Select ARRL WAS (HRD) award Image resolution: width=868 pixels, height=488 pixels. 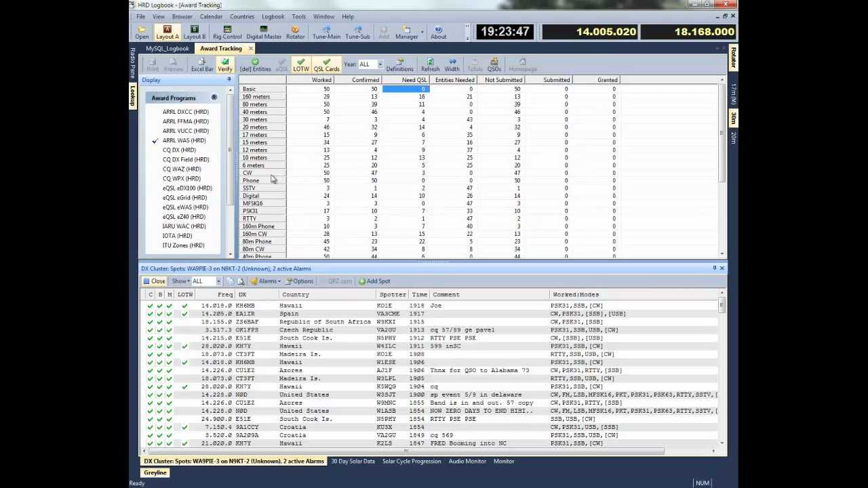point(184,140)
